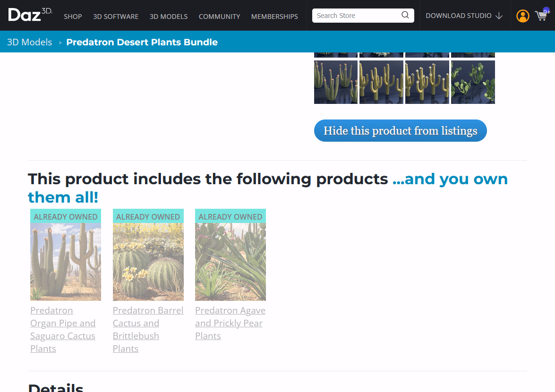Click the Download Studio arrow icon

[499, 16]
